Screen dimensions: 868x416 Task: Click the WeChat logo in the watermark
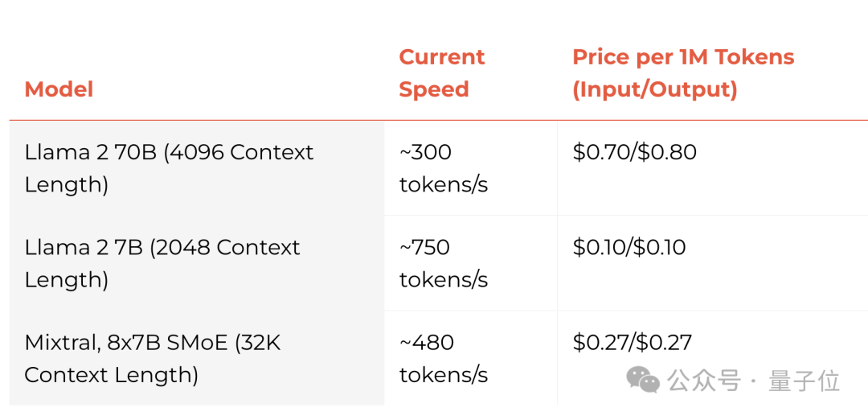(643, 379)
